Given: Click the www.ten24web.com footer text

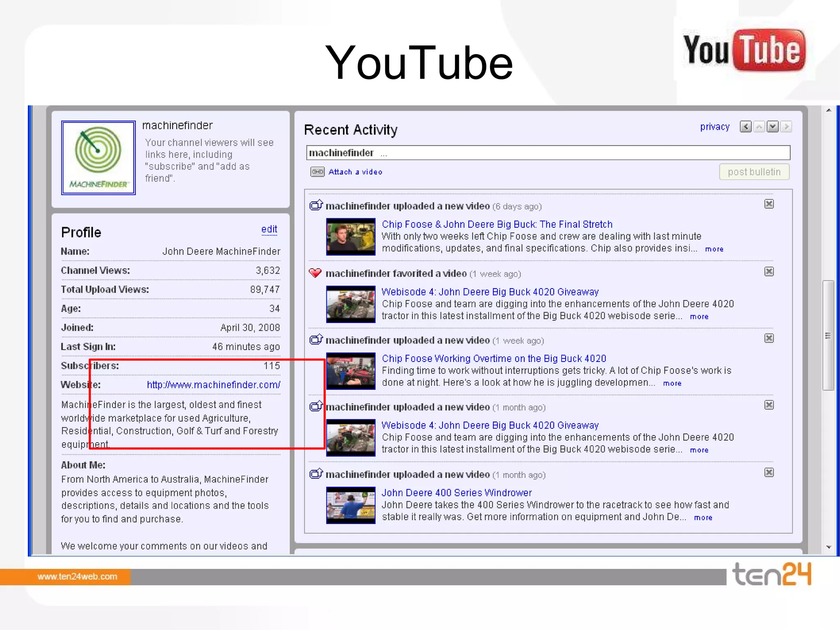Looking at the screenshot, I should (78, 577).
